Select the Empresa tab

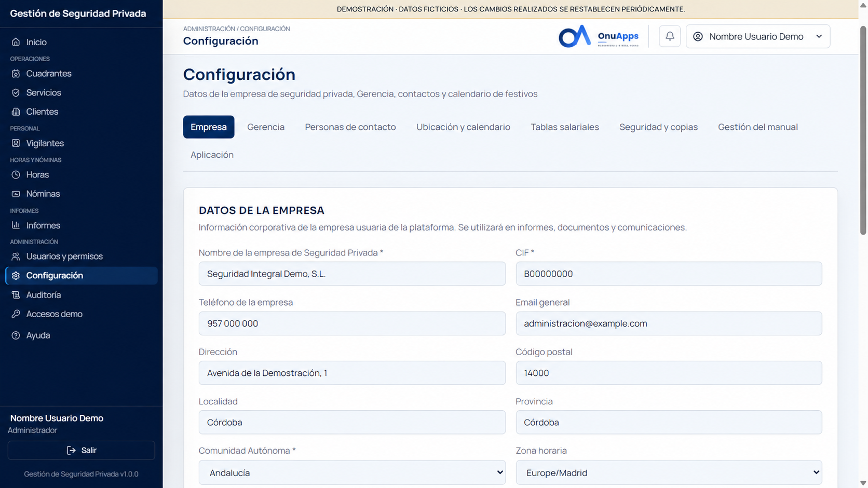pyautogui.click(x=209, y=127)
